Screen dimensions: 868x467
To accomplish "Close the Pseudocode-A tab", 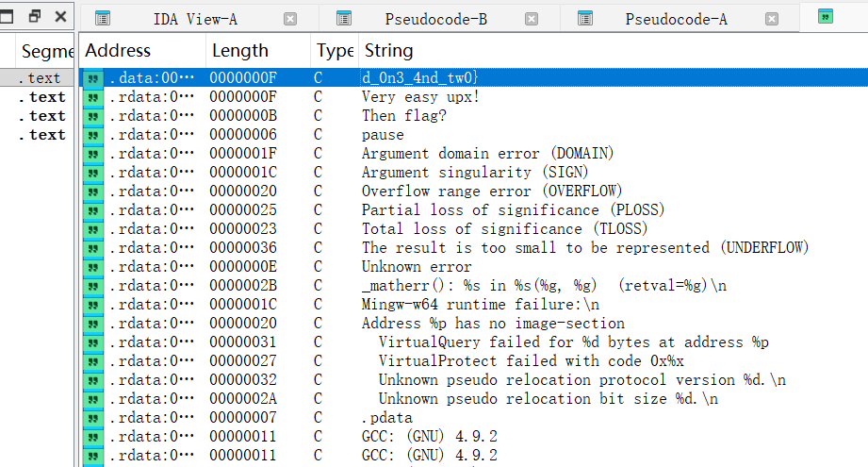I will (x=773, y=19).
